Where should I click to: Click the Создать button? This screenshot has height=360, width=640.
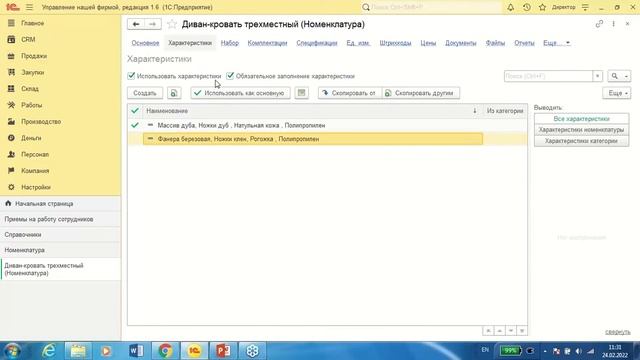(x=145, y=93)
